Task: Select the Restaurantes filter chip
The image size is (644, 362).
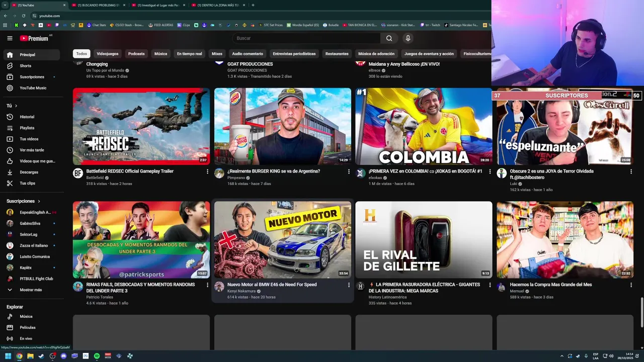Action: click(x=337, y=54)
